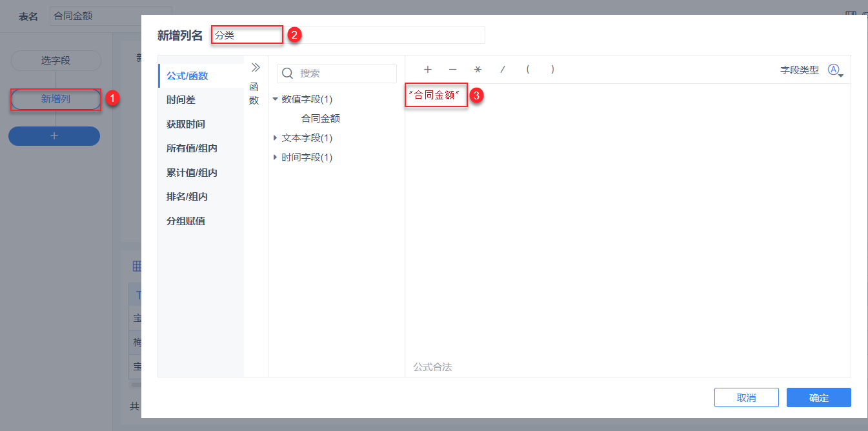Screen dimensions: 868x431
Task: Insert the minus operator into formula
Action: [x=452, y=70]
